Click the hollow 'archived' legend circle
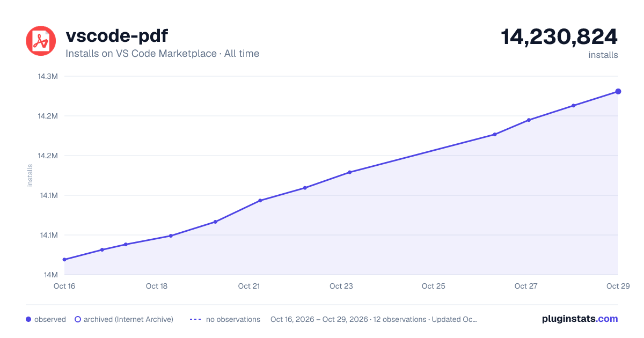Viewport: 644px width, 338px height. 77,319
